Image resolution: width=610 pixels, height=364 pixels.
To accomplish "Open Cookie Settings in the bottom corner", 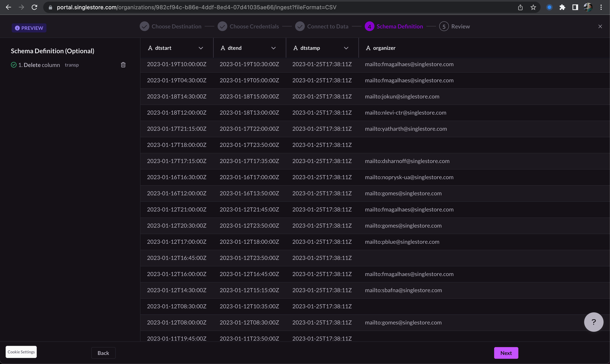I will (x=21, y=352).
